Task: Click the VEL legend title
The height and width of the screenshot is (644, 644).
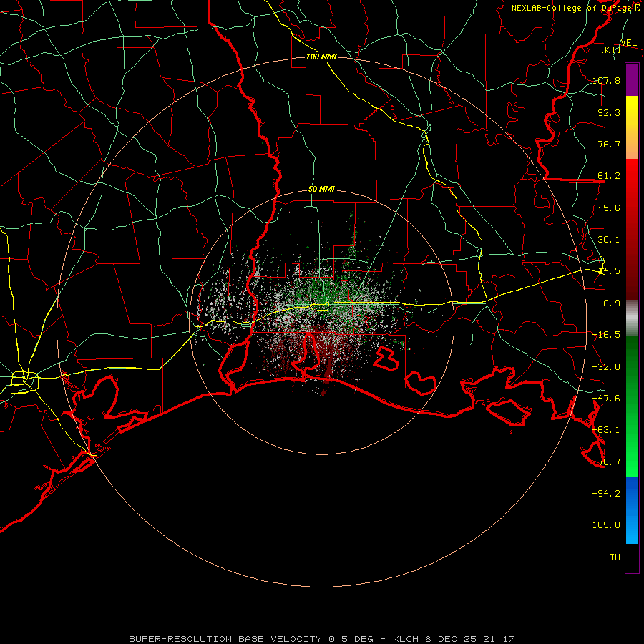Action: point(628,42)
